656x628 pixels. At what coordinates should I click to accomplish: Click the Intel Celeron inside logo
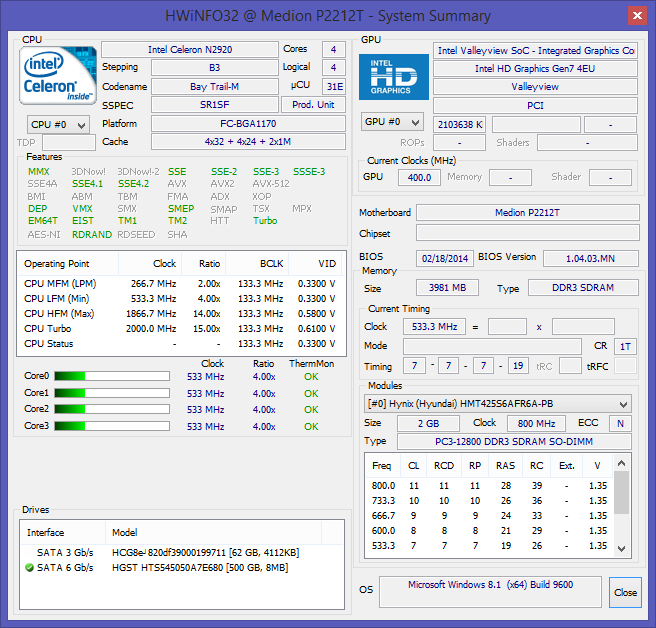(x=58, y=75)
